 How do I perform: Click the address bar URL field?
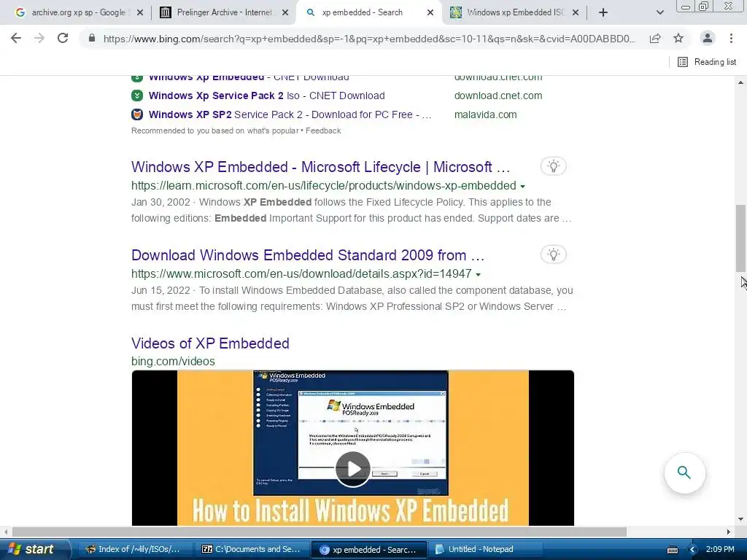tap(369, 39)
